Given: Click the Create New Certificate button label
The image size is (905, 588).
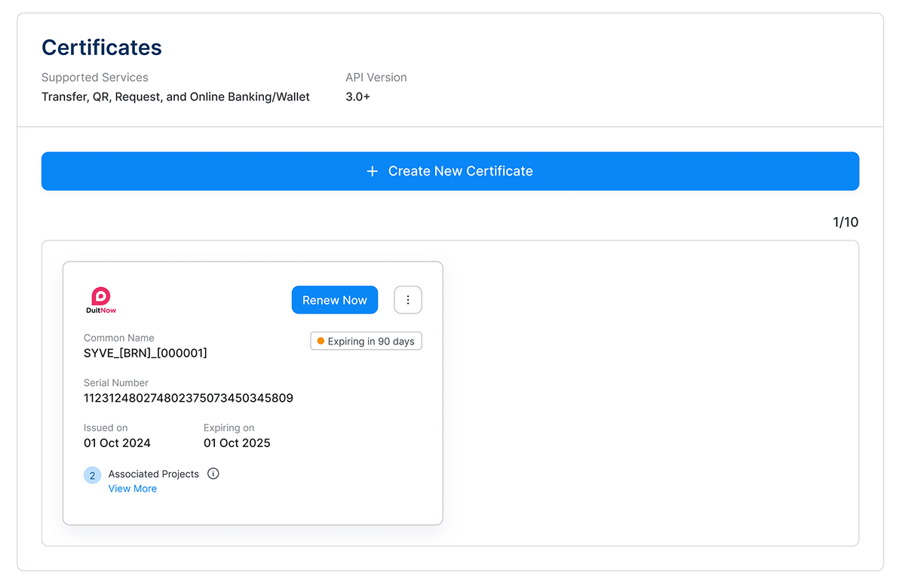Looking at the screenshot, I should (x=460, y=171).
